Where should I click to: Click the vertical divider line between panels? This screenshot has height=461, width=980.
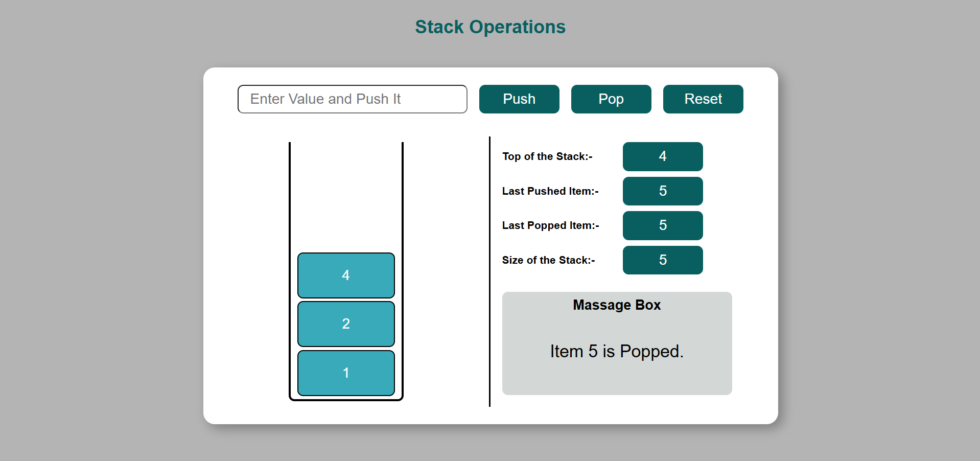pos(489,271)
